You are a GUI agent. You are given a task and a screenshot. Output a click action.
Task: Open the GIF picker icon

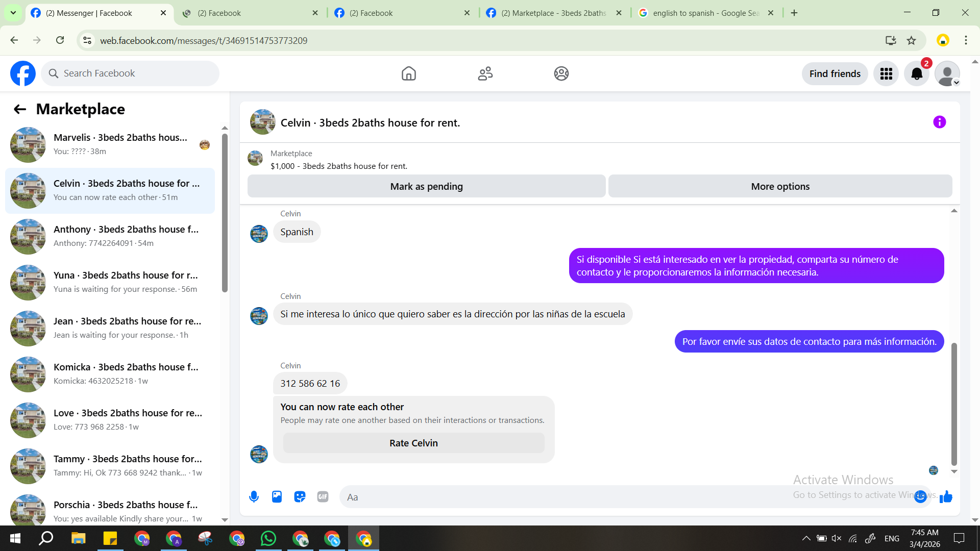coord(323,496)
